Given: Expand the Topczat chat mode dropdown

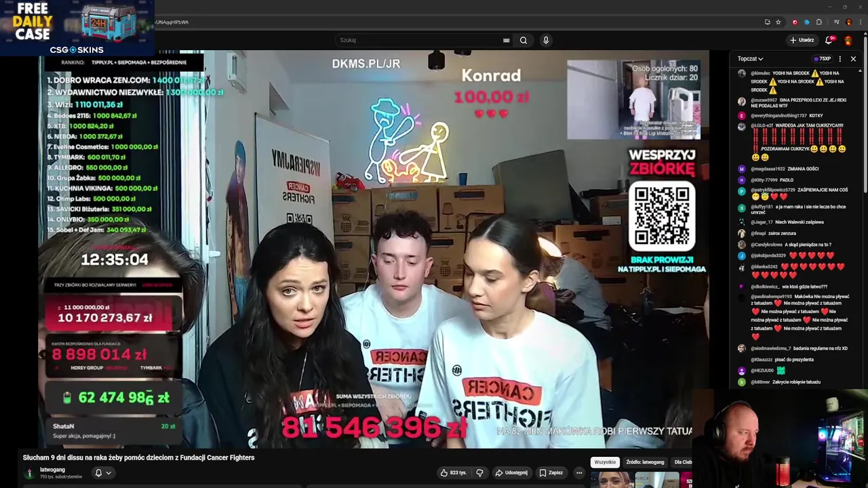Looking at the screenshot, I should click(751, 59).
